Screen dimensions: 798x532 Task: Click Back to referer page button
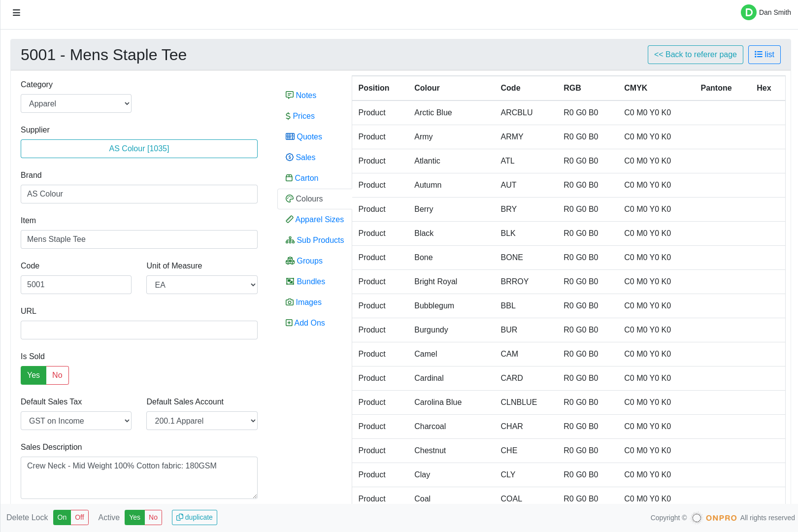[x=695, y=55]
